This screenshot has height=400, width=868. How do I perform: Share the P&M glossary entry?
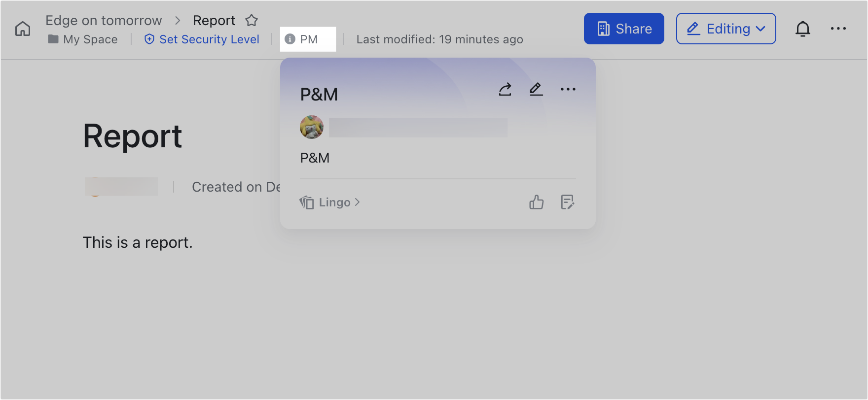tap(505, 89)
